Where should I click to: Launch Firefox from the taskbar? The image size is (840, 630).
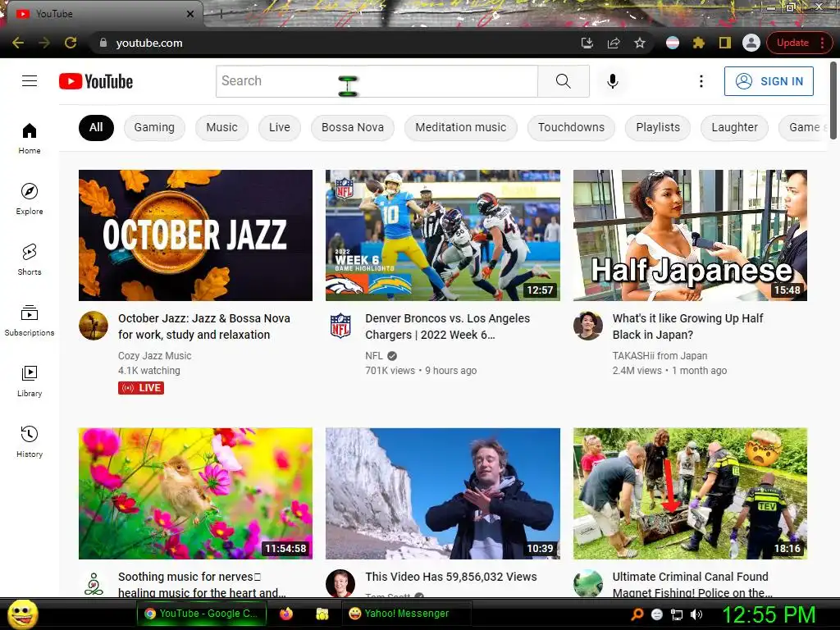coord(286,614)
